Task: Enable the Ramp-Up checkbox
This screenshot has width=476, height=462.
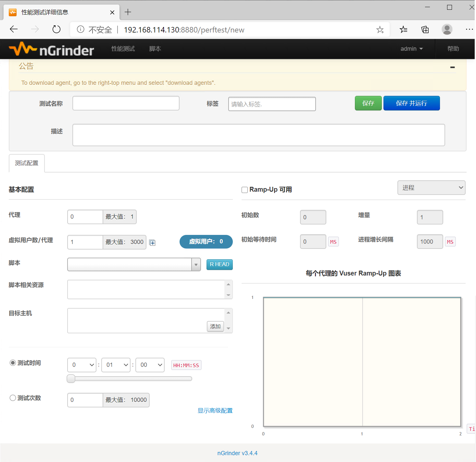Action: (245, 190)
